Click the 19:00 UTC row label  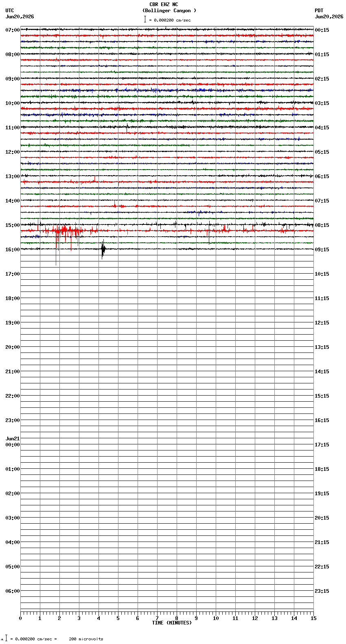click(13, 323)
